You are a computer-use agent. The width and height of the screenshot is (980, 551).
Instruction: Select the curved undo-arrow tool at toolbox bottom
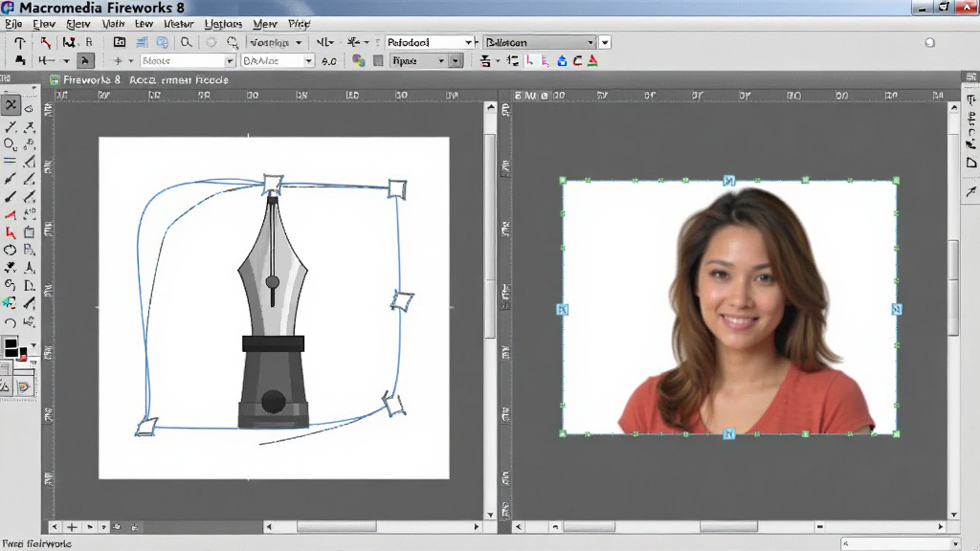[x=10, y=322]
